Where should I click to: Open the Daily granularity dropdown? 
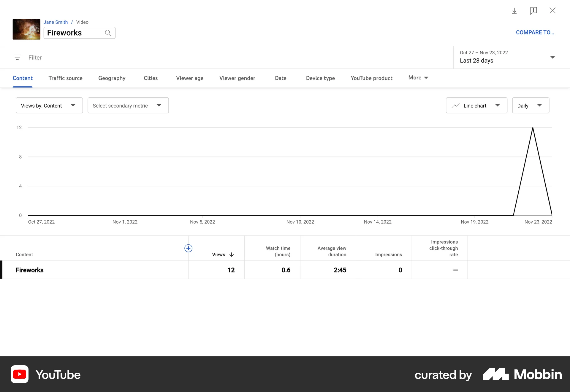[x=531, y=105]
